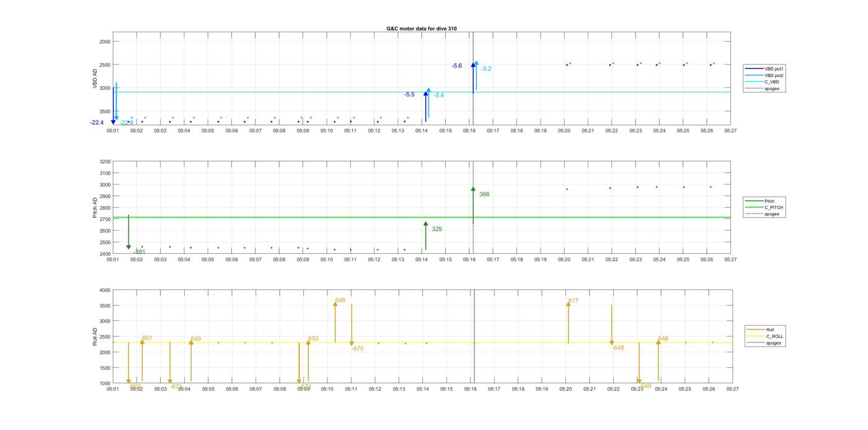The image size is (868, 430).
Task: Select 'C_VBD' legend entry
Action: click(x=763, y=82)
